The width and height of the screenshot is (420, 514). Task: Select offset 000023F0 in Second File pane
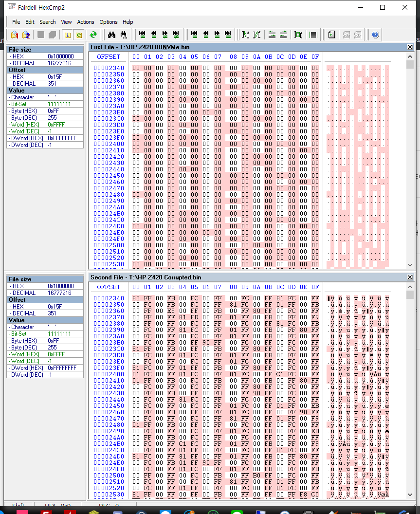(109, 368)
